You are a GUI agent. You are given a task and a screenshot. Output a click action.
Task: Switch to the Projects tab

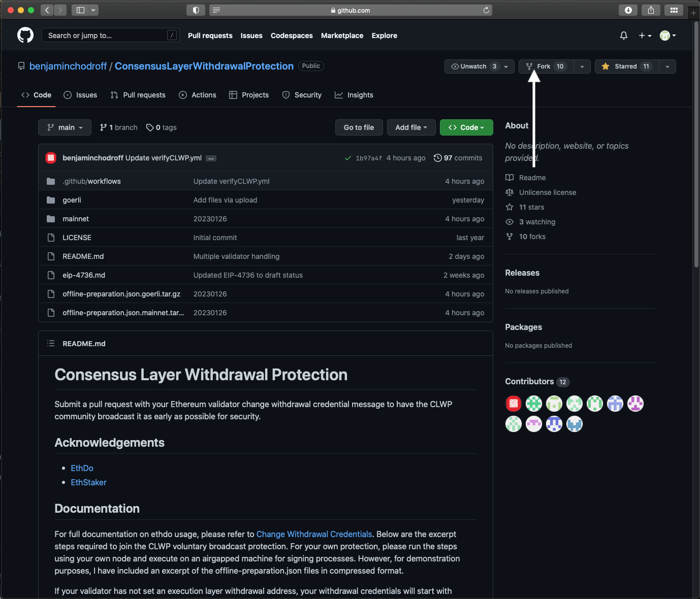click(249, 95)
